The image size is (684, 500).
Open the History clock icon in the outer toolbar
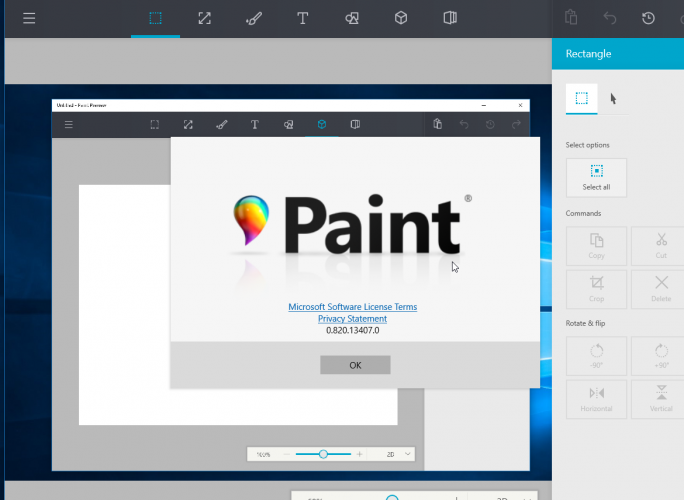(x=648, y=18)
